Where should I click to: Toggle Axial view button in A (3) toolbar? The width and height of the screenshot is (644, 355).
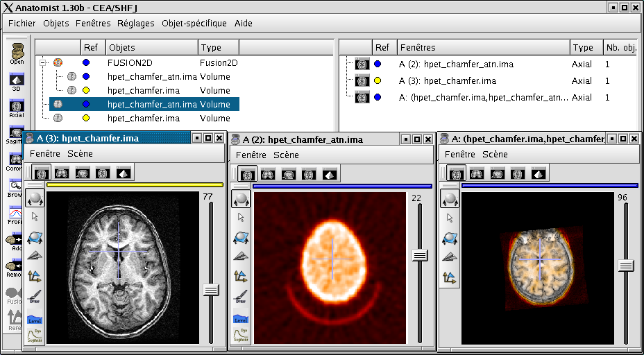point(42,172)
